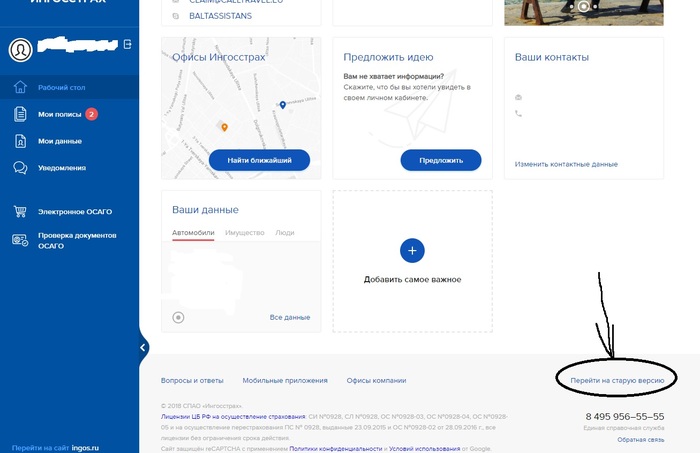The height and width of the screenshot is (453, 700).
Task: Open the Мои данные menu item
Action: (x=60, y=141)
